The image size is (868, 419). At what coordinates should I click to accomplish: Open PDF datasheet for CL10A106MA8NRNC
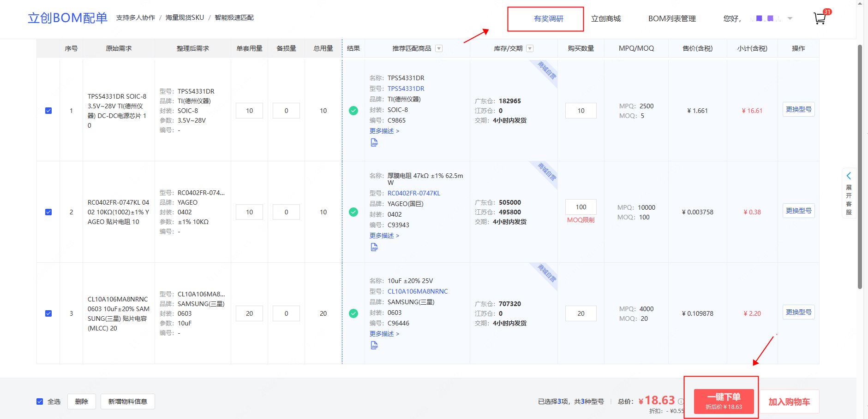click(x=374, y=346)
